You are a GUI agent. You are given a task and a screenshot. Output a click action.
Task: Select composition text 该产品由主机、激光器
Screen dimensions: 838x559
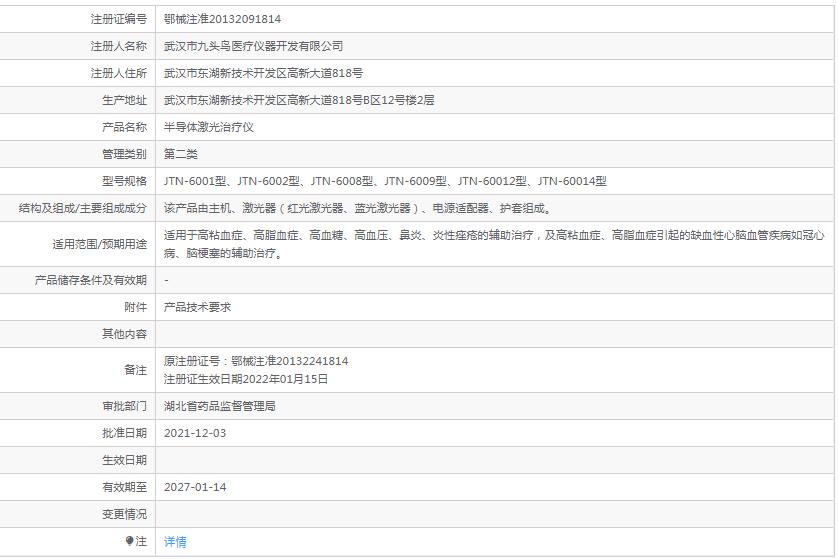[358, 208]
